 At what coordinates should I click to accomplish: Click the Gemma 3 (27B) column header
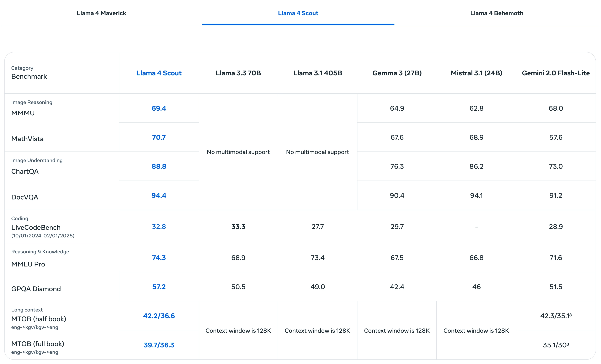pyautogui.click(x=397, y=73)
